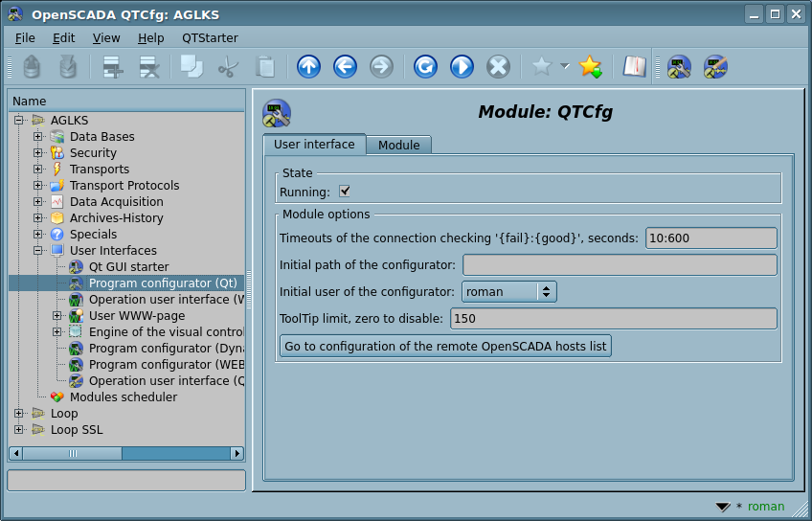
Task: Open the manual book icon
Action: tap(634, 66)
